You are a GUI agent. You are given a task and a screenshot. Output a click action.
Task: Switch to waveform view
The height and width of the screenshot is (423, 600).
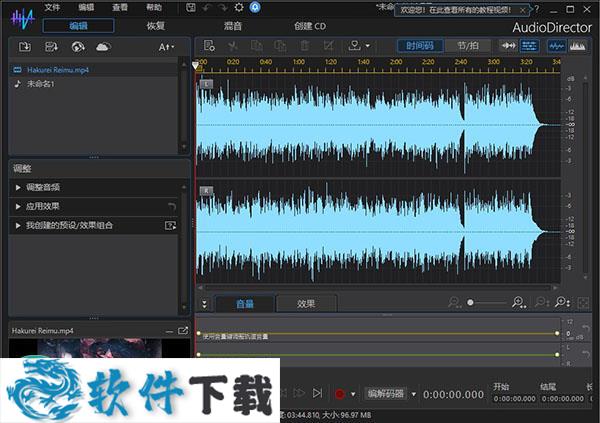coord(556,46)
